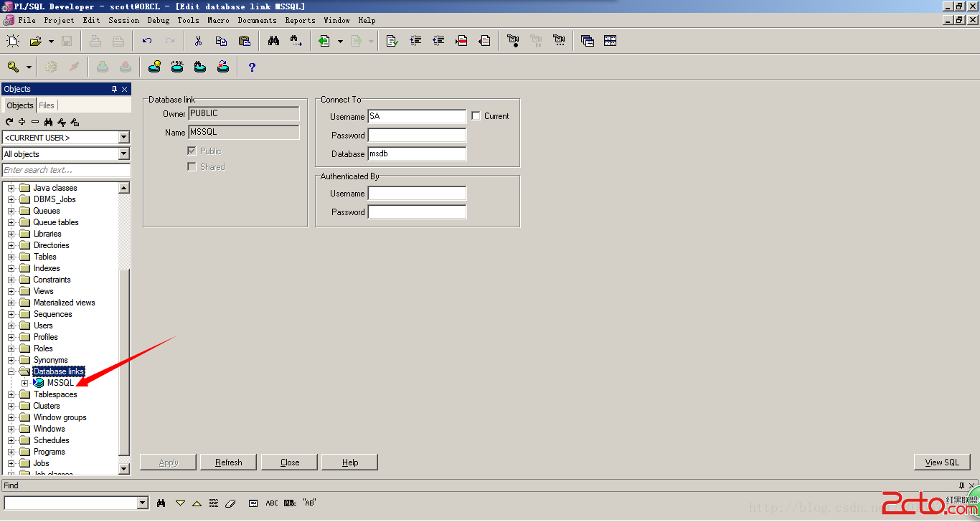Pin the Objects panel with pushpin
Screen dimensions: 980x522
[x=114, y=89]
